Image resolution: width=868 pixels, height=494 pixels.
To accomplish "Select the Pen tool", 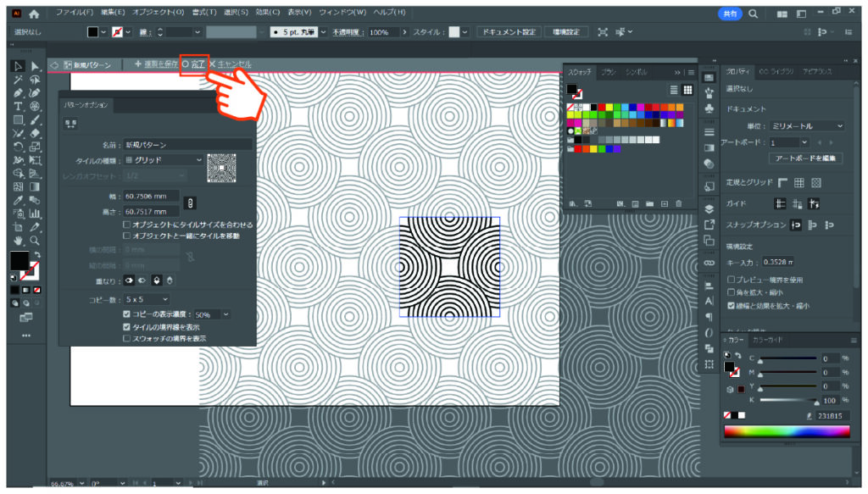I will [x=18, y=93].
